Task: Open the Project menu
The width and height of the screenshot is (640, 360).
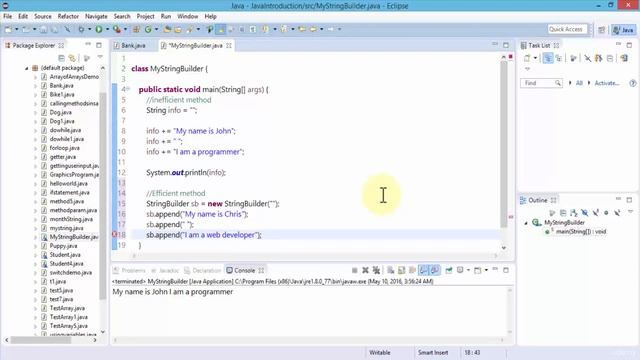Action: click(145, 16)
